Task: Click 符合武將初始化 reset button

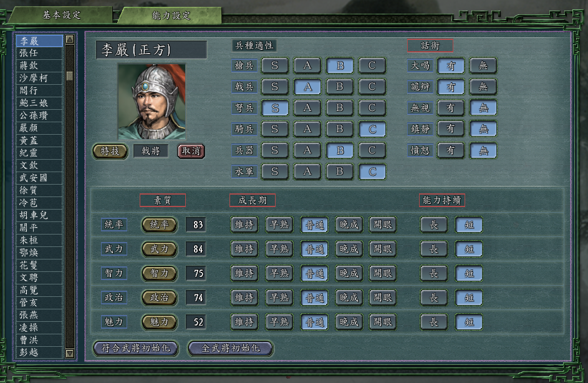Action: tap(136, 348)
